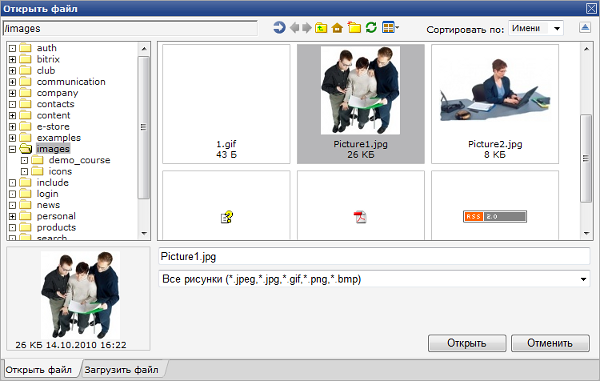Click the Отменить button
Viewport: 600px width, 381px height.
click(x=550, y=343)
